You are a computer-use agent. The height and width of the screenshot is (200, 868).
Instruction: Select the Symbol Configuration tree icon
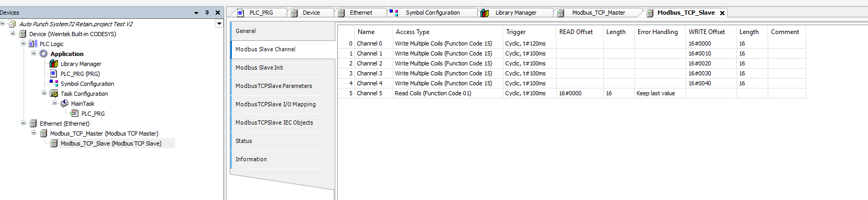pyautogui.click(x=54, y=83)
